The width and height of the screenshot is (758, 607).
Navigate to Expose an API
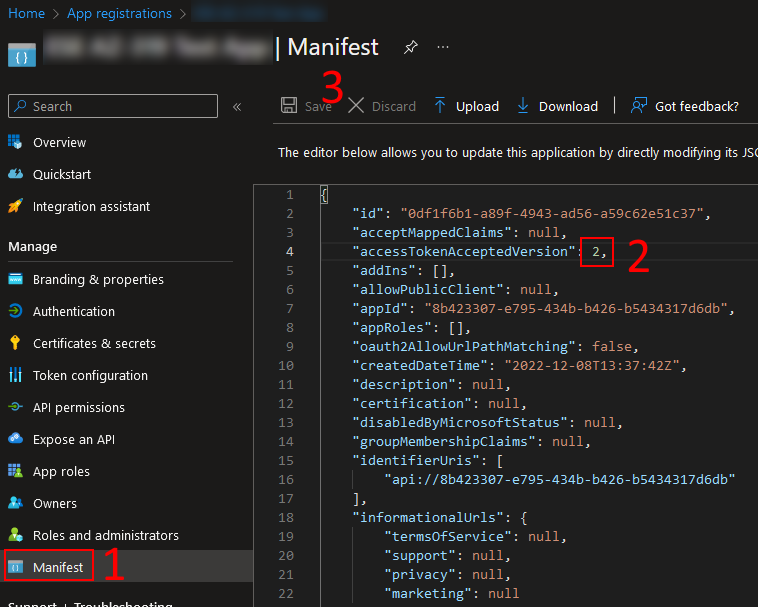pyautogui.click(x=73, y=439)
